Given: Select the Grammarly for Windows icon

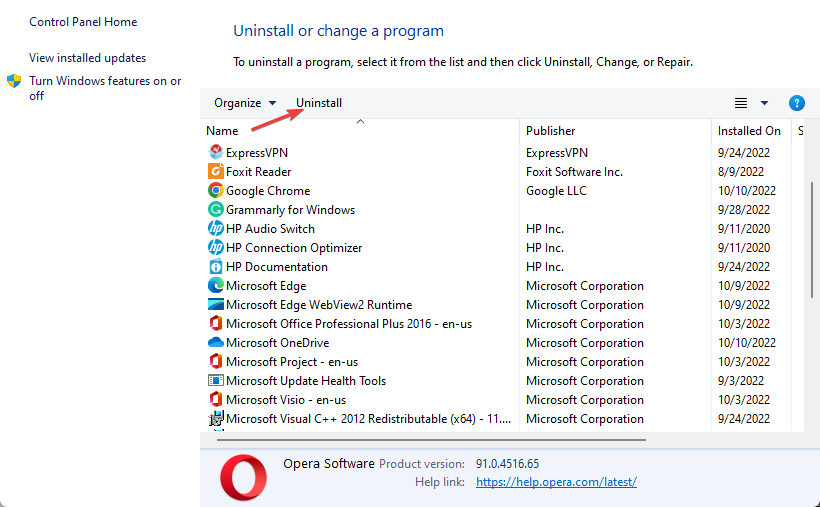Looking at the screenshot, I should coord(215,210).
